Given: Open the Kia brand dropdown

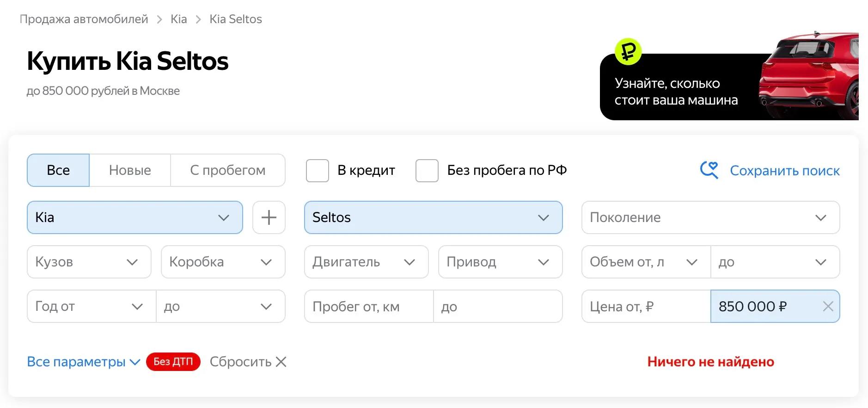Looking at the screenshot, I should pyautogui.click(x=135, y=217).
